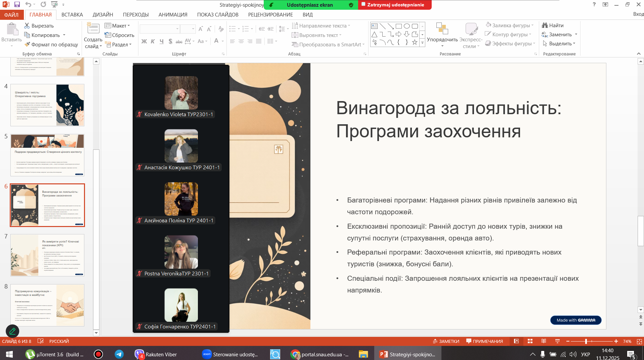The width and height of the screenshot is (644, 360).
Task: Select the rectangle shape in shapes gallery
Action: [399, 26]
